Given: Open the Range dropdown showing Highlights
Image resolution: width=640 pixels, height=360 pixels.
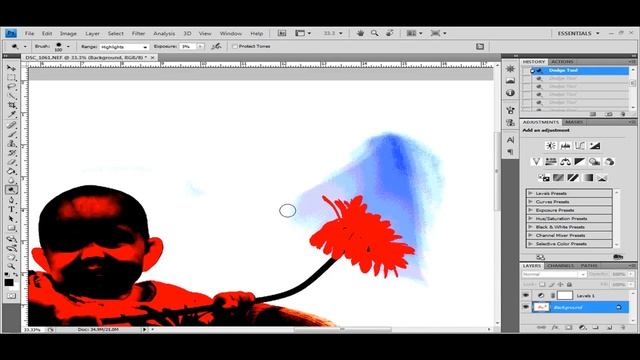Looking at the screenshot, I should (124, 47).
